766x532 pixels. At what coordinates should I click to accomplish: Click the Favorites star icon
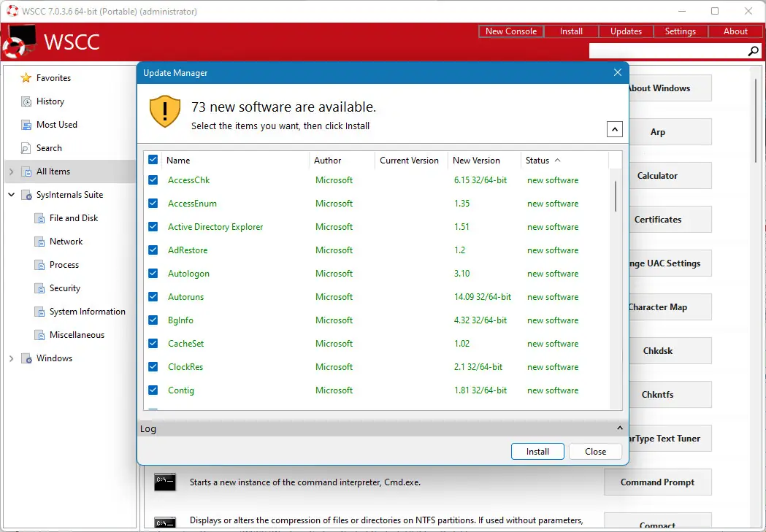26,78
